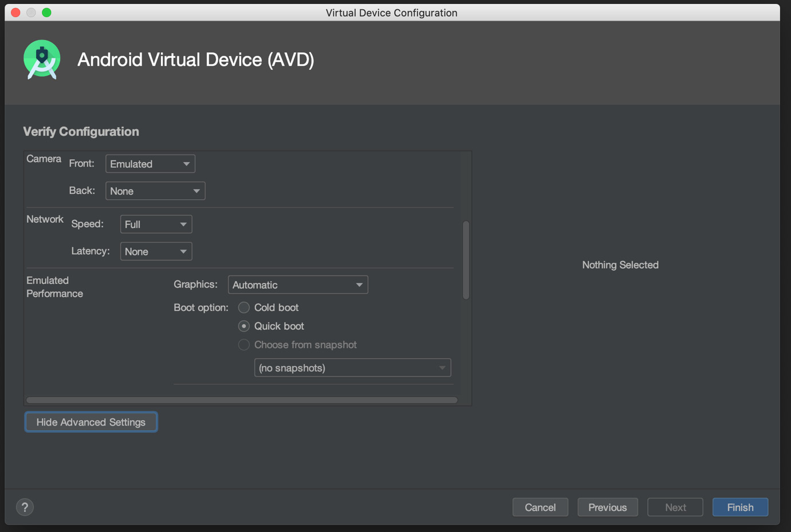
Task: Click the Latency label
Action: coord(90,251)
